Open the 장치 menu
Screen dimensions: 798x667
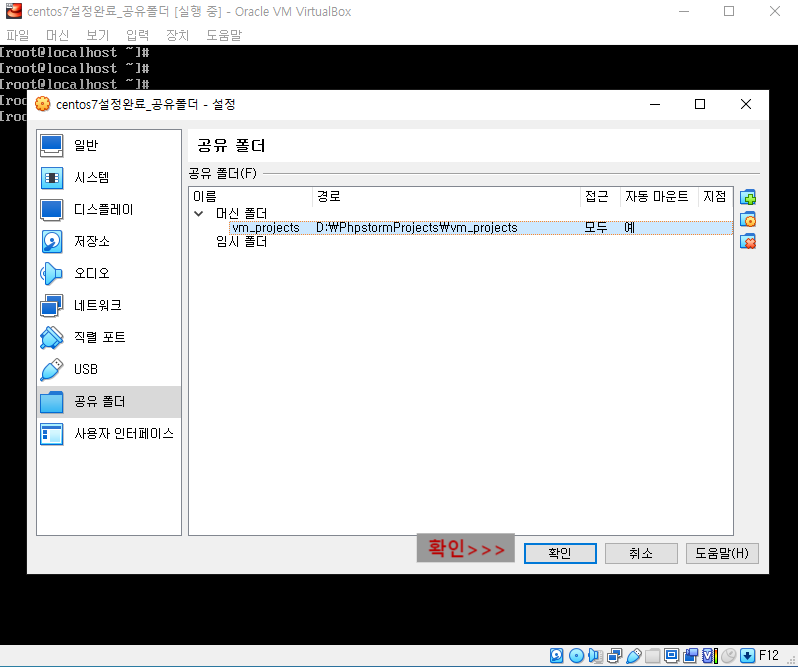point(178,35)
